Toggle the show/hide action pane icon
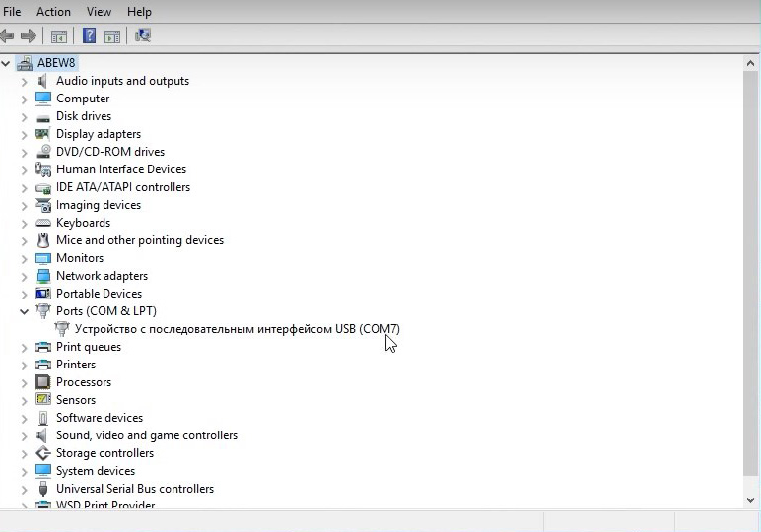 [x=111, y=36]
